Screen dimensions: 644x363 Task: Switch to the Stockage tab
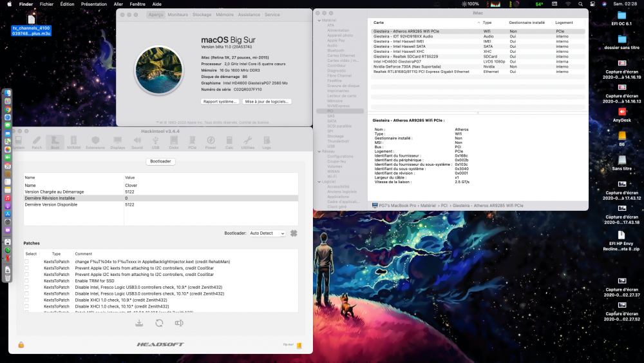(202, 14)
